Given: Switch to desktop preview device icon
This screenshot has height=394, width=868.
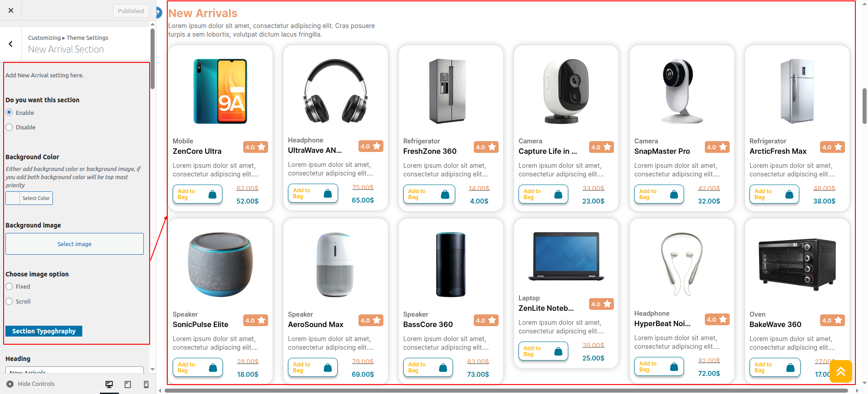Looking at the screenshot, I should tap(109, 384).
